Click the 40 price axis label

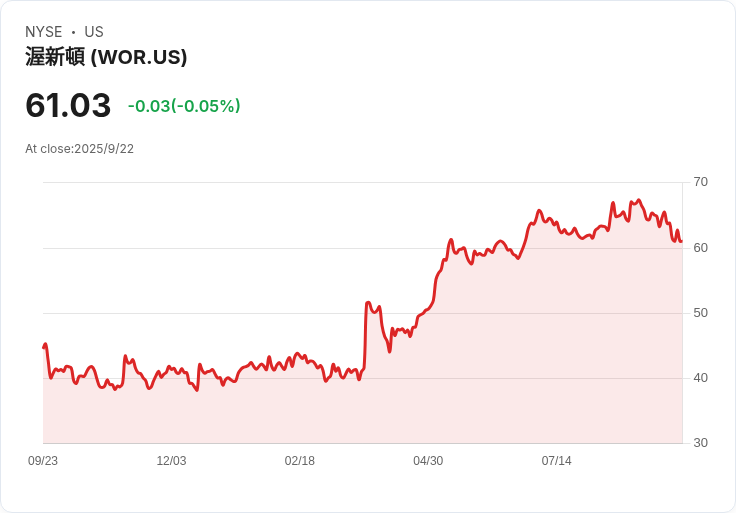700,378
